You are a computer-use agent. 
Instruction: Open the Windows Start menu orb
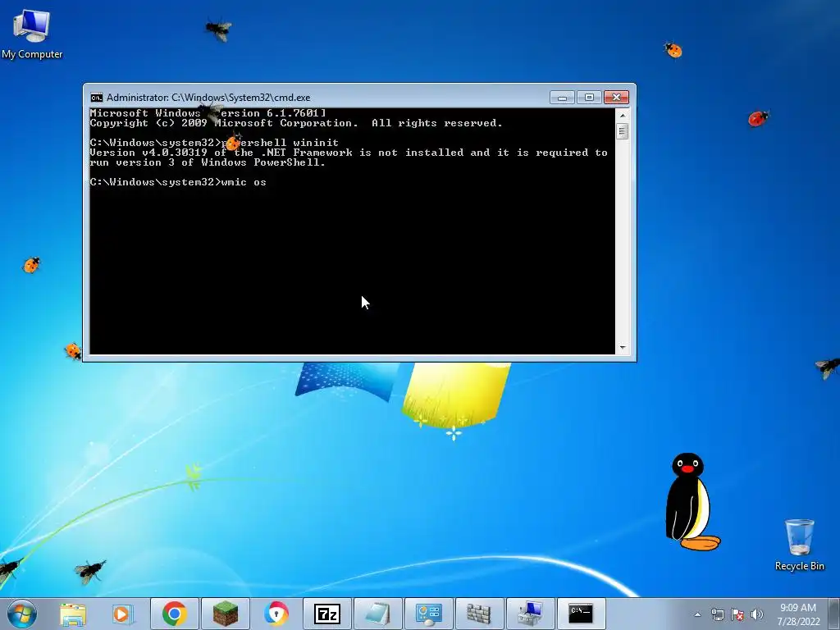22,614
